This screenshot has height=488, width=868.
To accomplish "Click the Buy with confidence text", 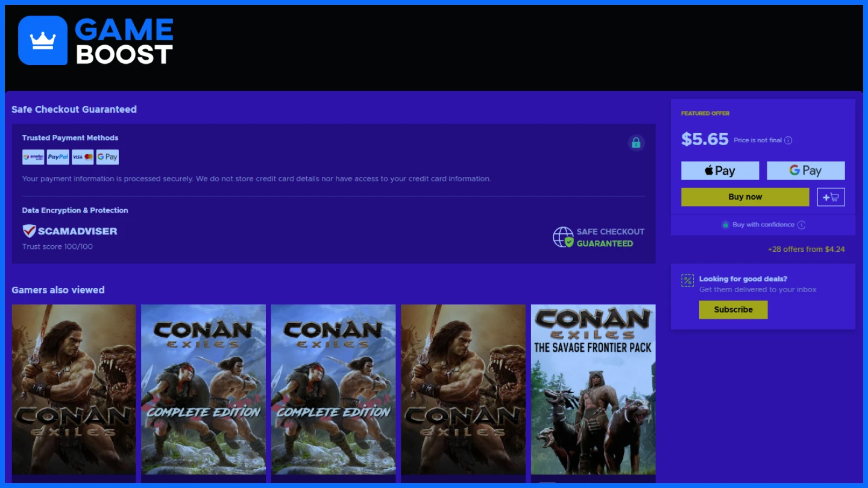I will (x=763, y=225).
